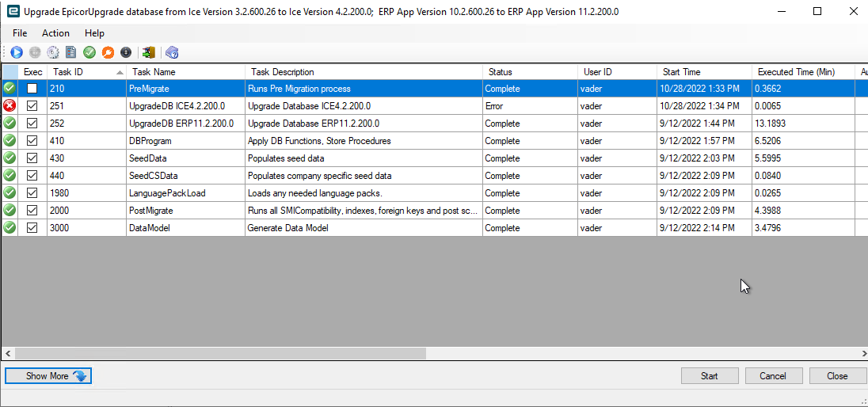Open the Action menu

pyautogui.click(x=56, y=33)
